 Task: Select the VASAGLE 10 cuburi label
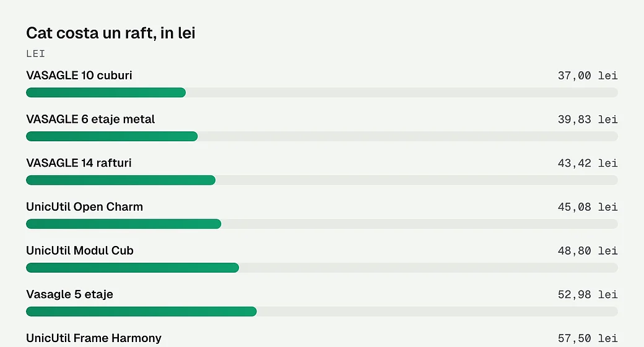click(79, 75)
